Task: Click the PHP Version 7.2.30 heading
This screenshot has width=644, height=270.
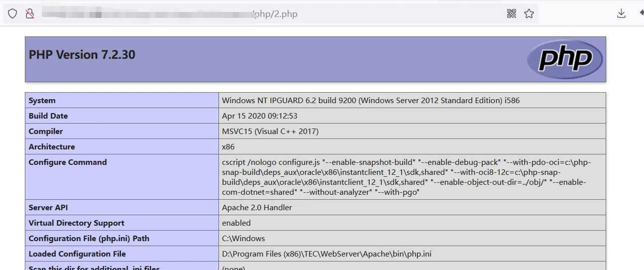Action: tap(82, 55)
